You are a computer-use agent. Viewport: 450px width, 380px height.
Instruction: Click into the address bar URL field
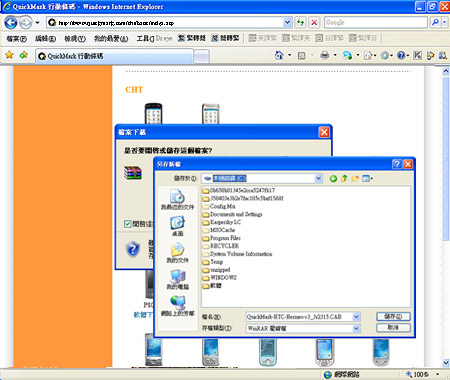click(x=170, y=23)
